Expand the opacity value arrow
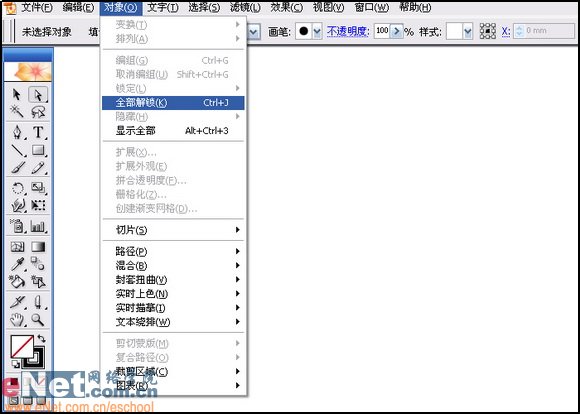The height and width of the screenshot is (414, 580). point(397,31)
